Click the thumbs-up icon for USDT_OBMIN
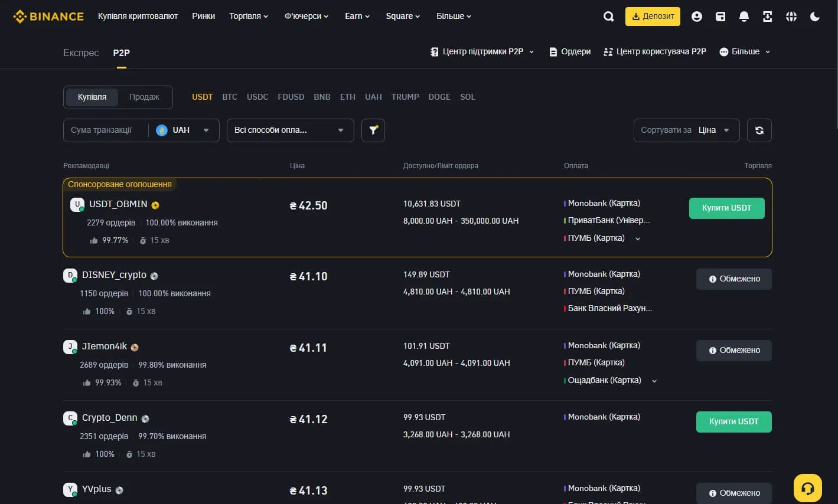 94,240
